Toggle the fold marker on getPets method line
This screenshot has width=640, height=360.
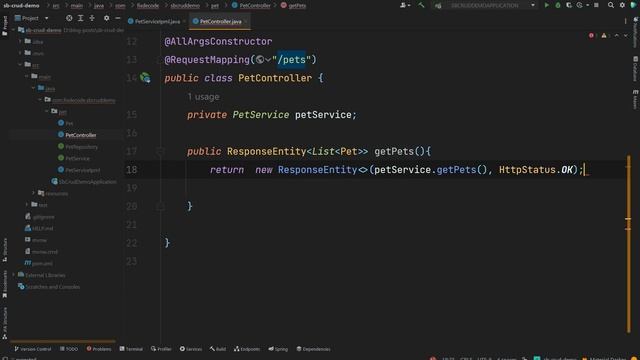tap(160, 151)
